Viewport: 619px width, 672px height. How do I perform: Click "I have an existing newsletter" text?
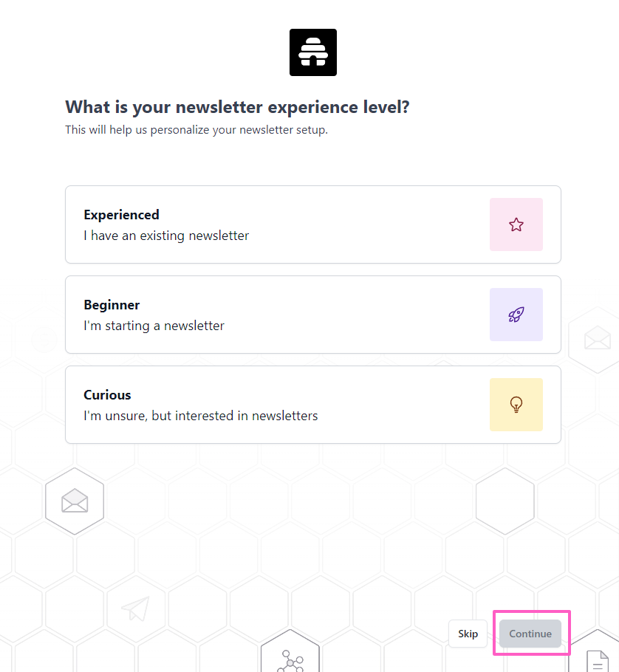coord(166,236)
